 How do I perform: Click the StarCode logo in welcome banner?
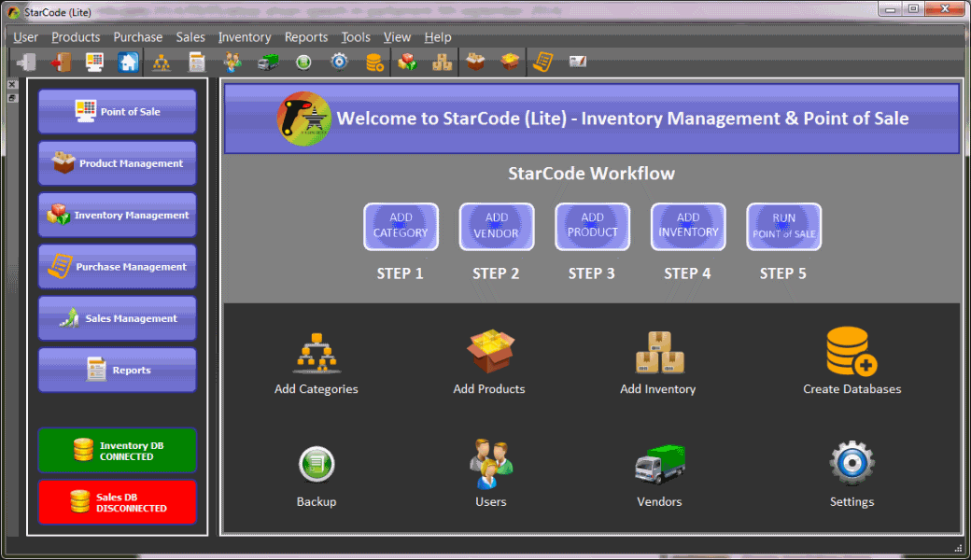pos(304,119)
